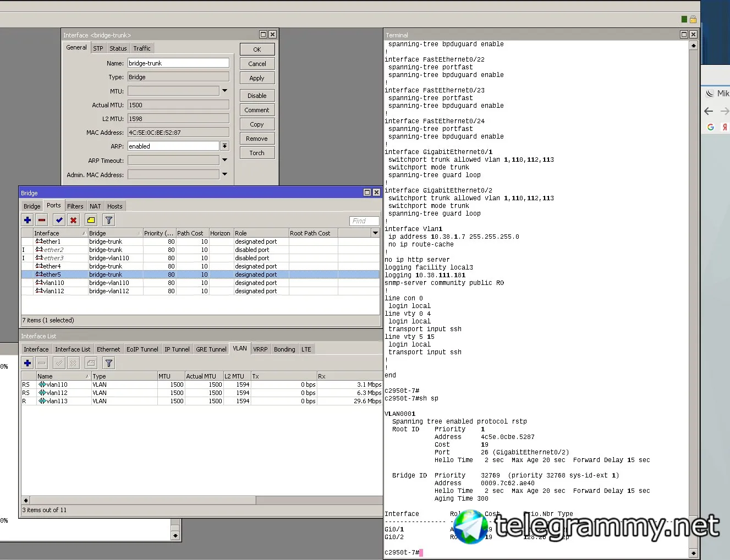
Task: Open the Hosts tab in Bridge window
Action: [x=115, y=206]
